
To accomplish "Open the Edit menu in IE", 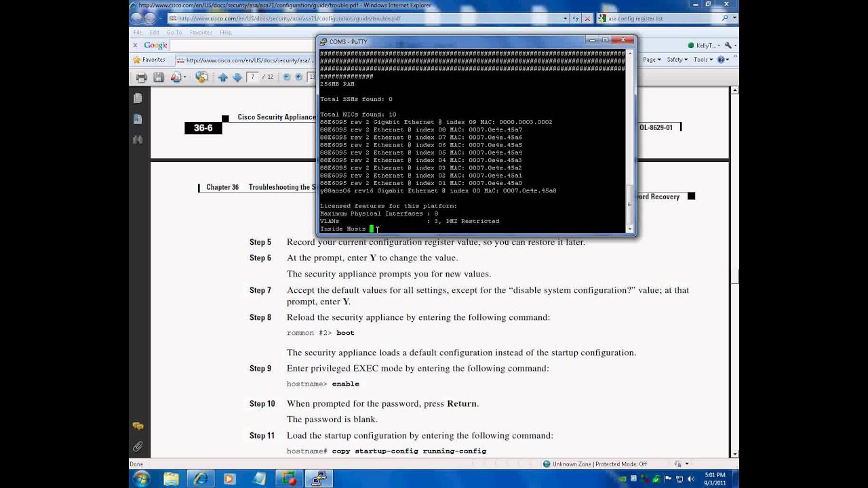I will pos(154,32).
